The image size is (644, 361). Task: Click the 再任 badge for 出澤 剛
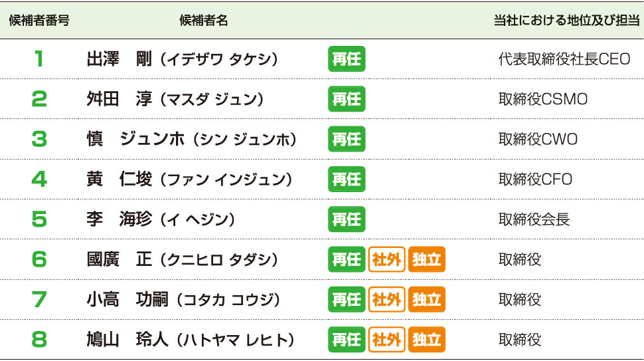346,59
